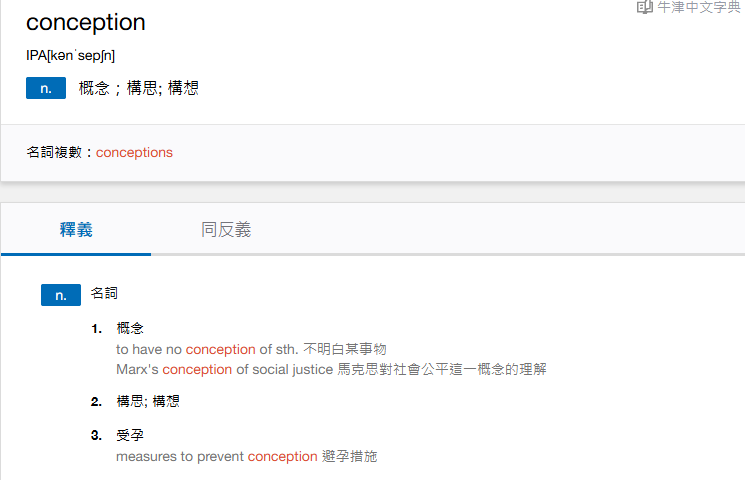Click the Oxford dictionary book icon
The width and height of the screenshot is (745, 480).
click(645, 7)
